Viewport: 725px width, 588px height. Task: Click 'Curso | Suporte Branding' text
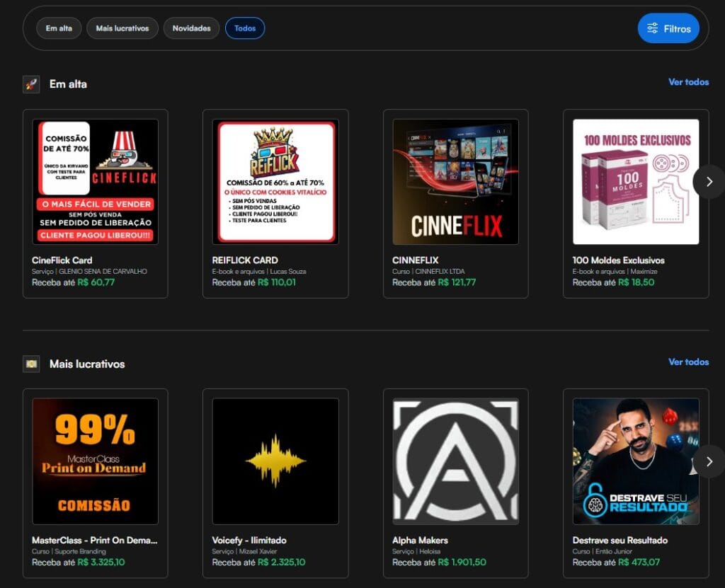[x=69, y=551]
